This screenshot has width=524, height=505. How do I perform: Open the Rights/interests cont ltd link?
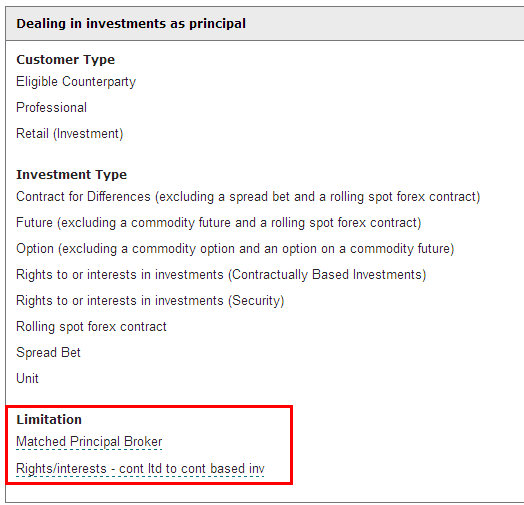(140, 468)
